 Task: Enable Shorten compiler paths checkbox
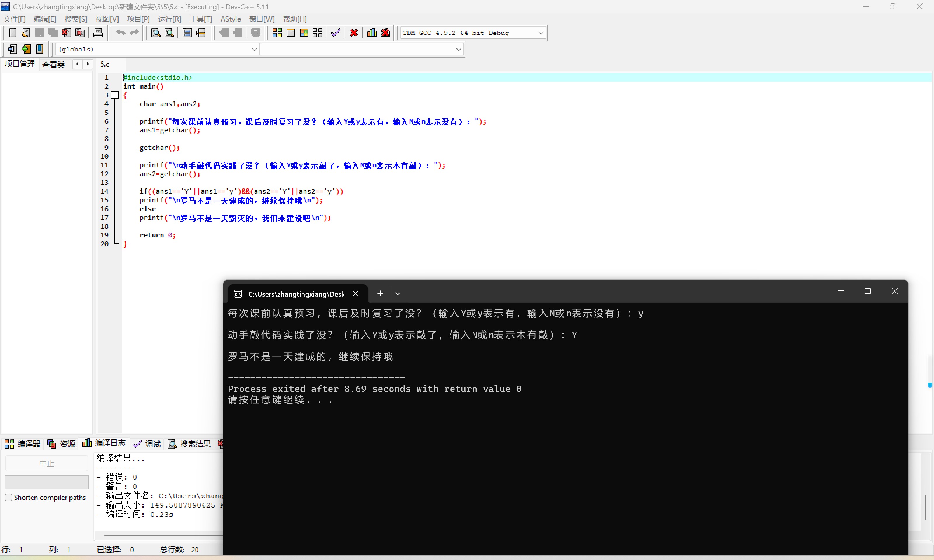click(x=8, y=497)
